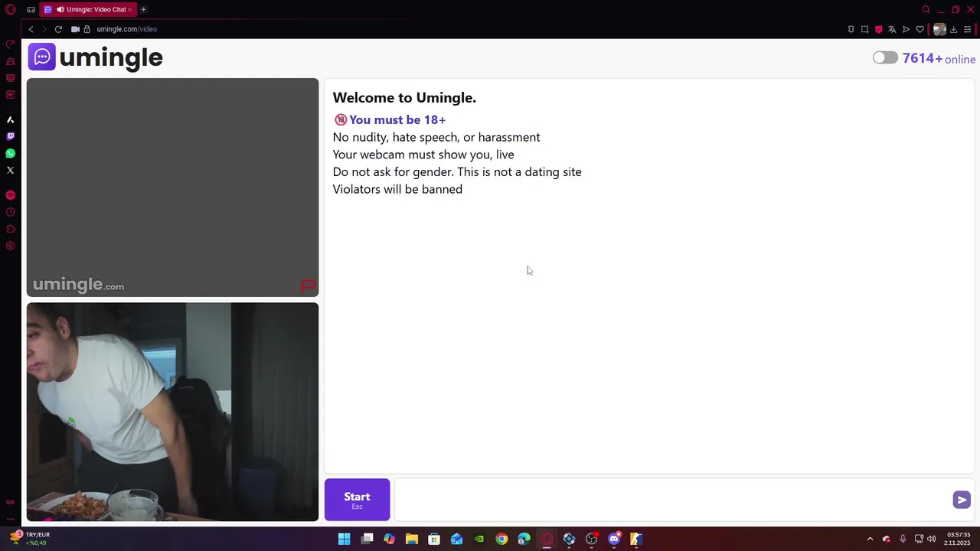Click the Umingle logo

96,57
